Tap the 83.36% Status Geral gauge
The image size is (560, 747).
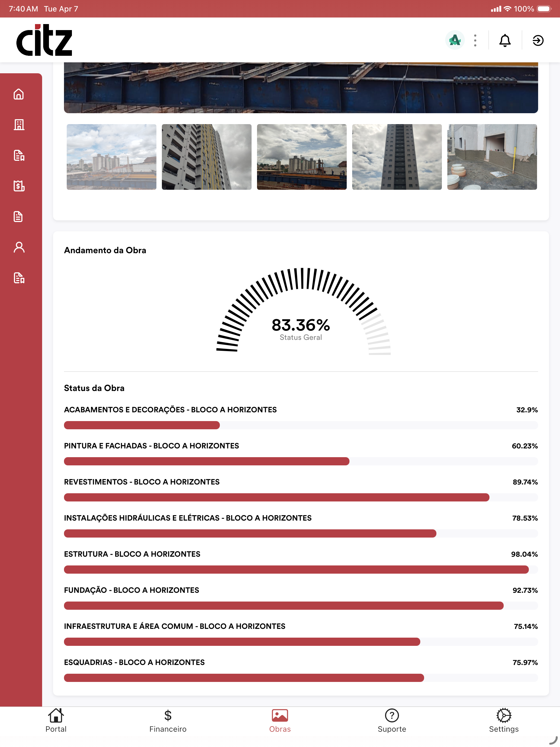[x=303, y=311]
